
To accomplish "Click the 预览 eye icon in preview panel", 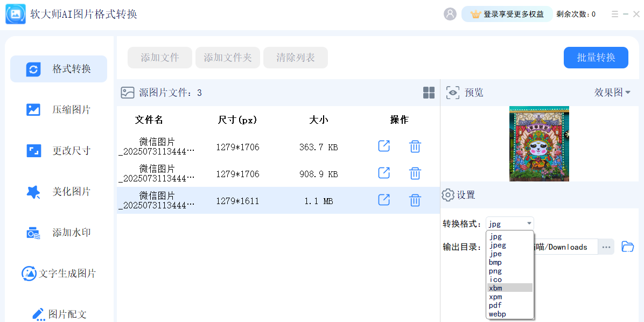I will [x=453, y=92].
